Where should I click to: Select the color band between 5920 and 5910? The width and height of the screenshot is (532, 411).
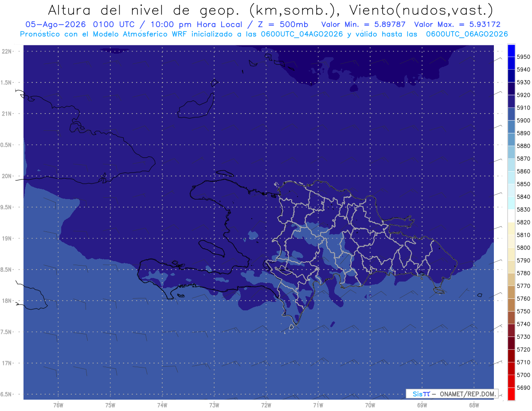click(511, 101)
